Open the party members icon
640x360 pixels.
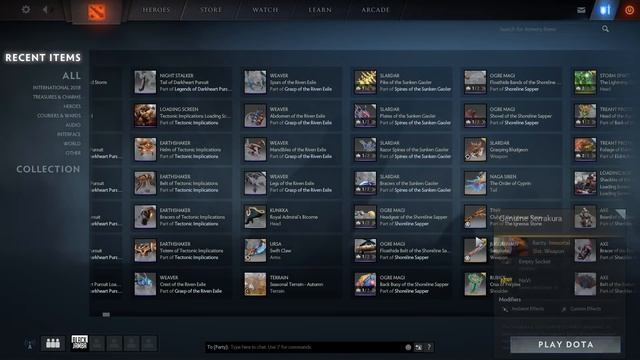point(53,343)
